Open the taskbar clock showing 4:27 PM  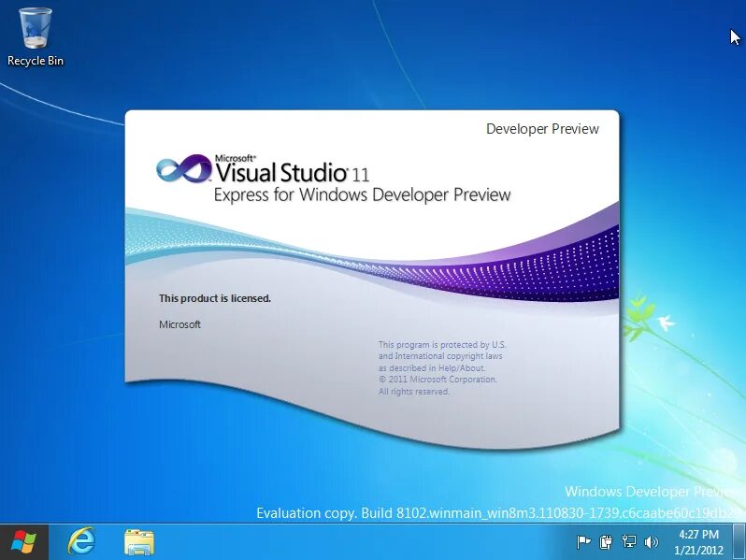click(x=698, y=535)
